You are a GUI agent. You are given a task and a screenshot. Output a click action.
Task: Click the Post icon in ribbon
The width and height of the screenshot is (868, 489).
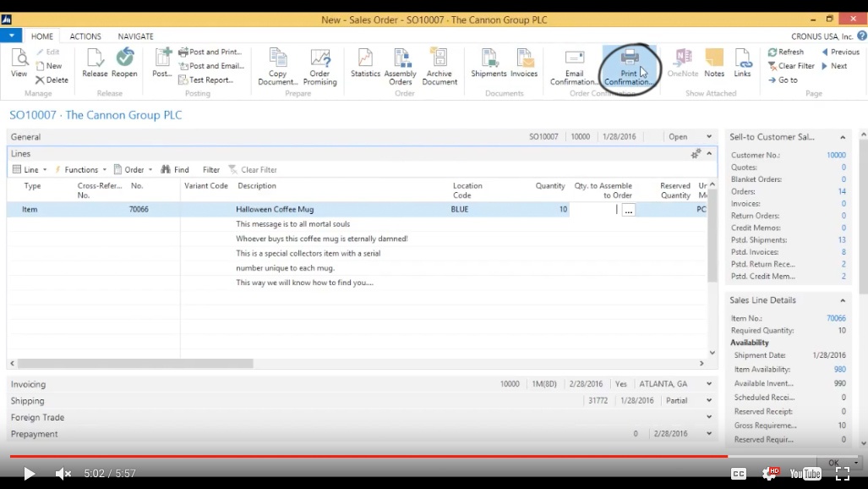coord(162,63)
